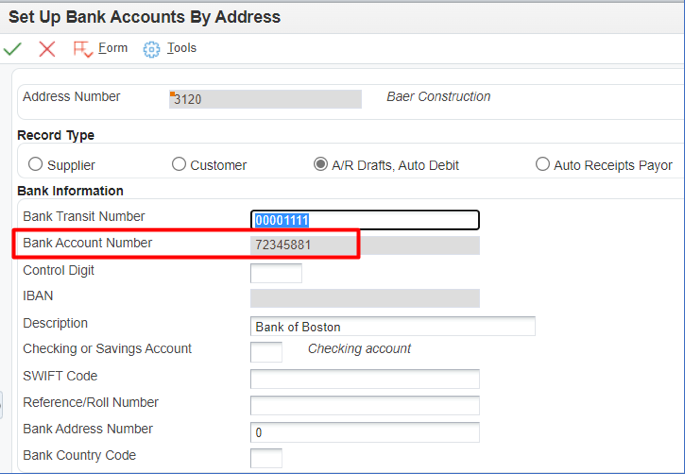The height and width of the screenshot is (474, 685).
Task: Click the SWIFT Code field
Action: click(x=365, y=379)
